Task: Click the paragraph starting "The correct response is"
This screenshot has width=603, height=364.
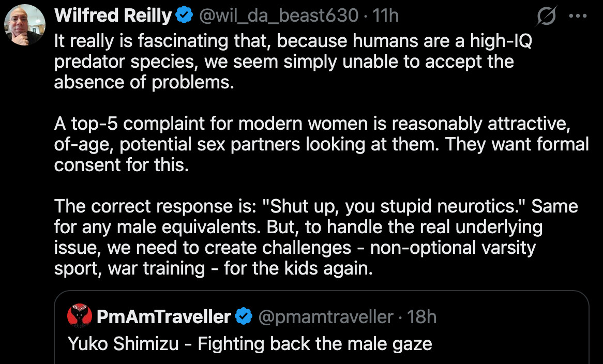Action: coord(315,237)
